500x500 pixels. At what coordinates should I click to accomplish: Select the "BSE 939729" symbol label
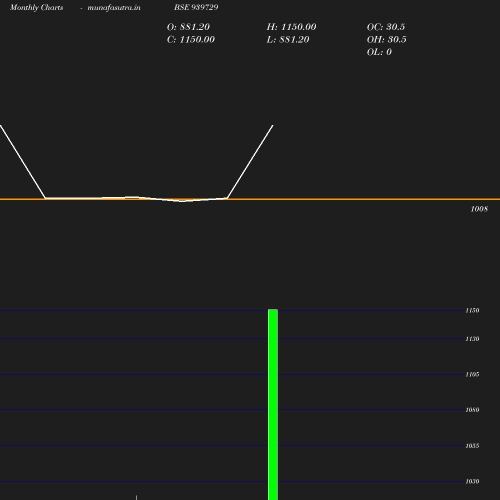pos(196,7)
